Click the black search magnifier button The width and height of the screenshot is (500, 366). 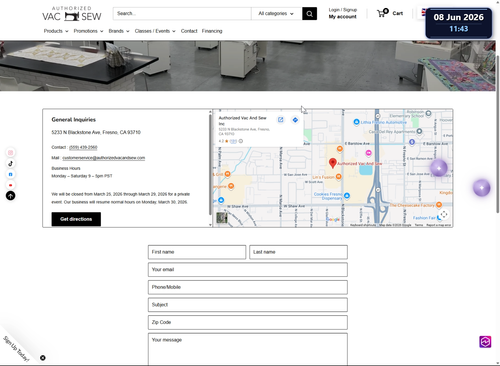coord(309,14)
